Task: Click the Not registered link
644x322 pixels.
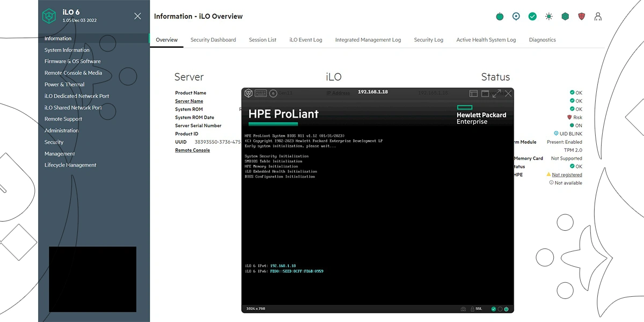Action: tap(567, 175)
